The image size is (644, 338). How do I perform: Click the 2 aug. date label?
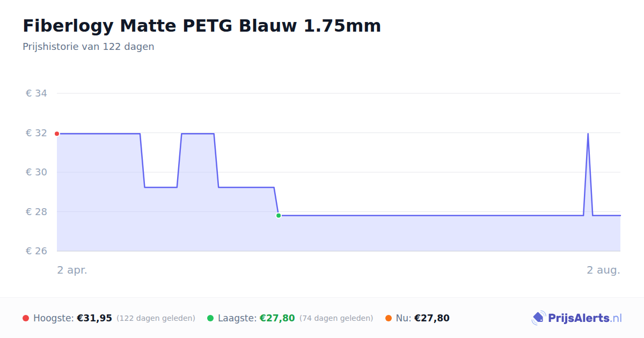click(603, 270)
